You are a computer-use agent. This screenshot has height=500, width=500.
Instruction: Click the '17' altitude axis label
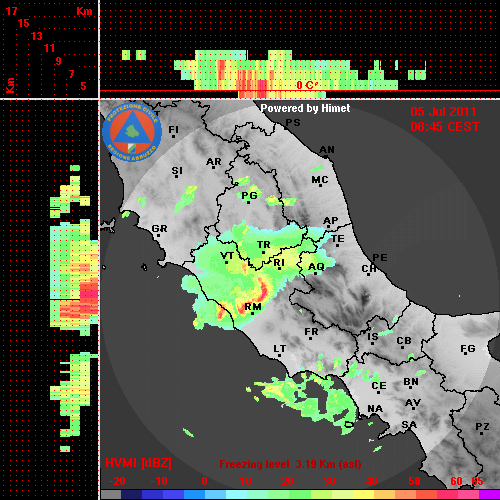click(11, 11)
